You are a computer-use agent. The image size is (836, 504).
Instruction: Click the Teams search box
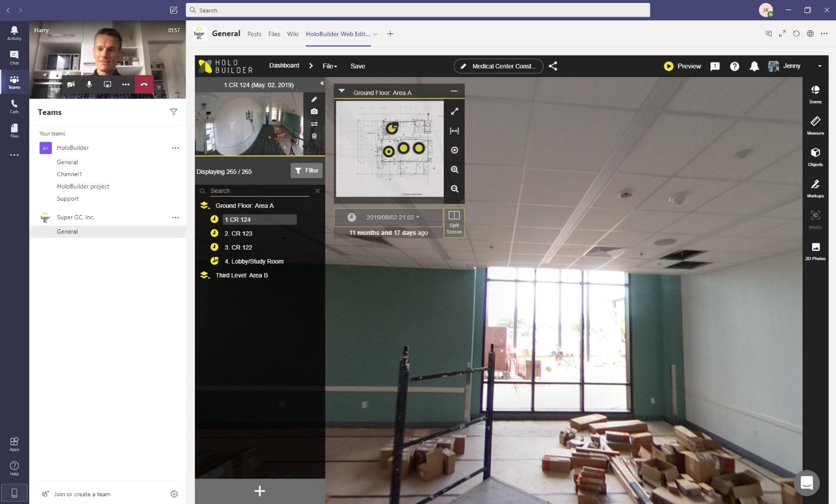pyautogui.click(x=418, y=10)
